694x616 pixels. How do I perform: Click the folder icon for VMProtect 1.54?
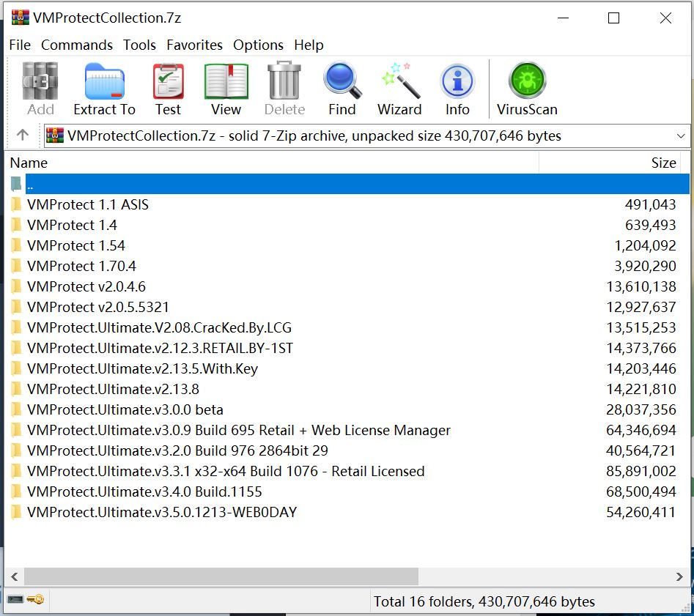click(16, 245)
